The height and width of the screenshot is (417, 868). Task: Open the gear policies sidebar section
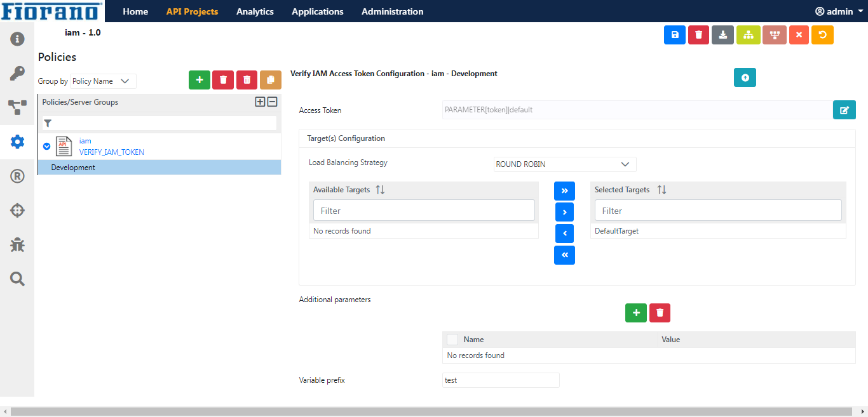click(x=17, y=142)
